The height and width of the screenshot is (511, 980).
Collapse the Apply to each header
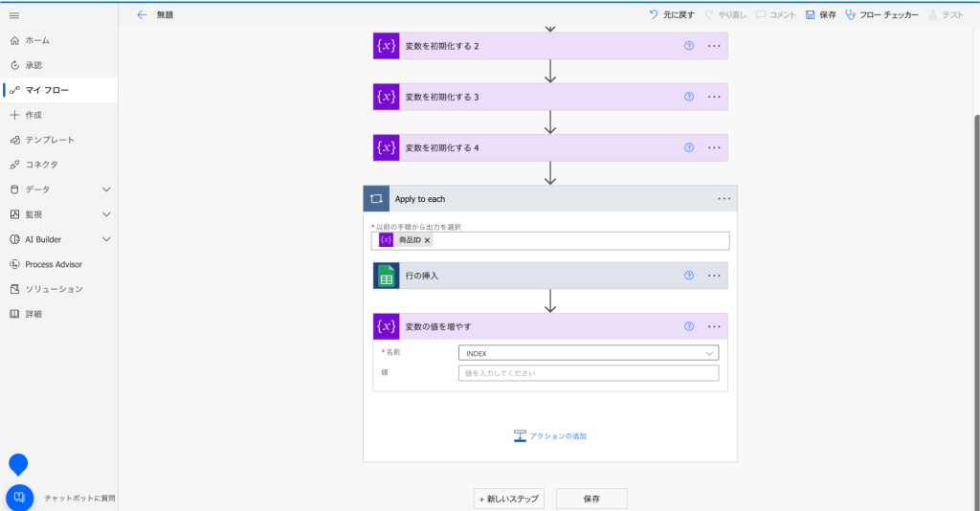point(550,199)
